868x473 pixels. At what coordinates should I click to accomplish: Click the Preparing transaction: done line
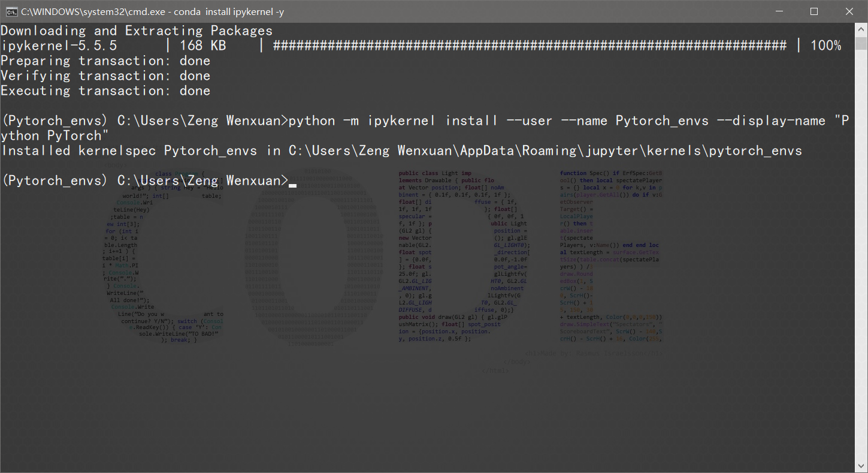[105, 60]
